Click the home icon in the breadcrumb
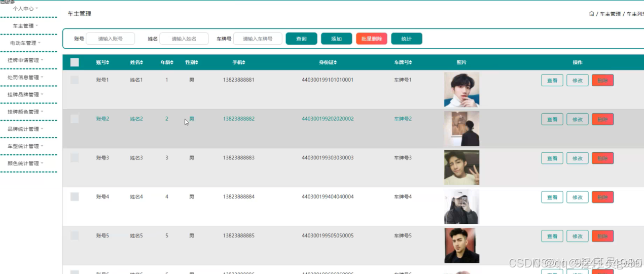The image size is (644, 274). tap(591, 14)
